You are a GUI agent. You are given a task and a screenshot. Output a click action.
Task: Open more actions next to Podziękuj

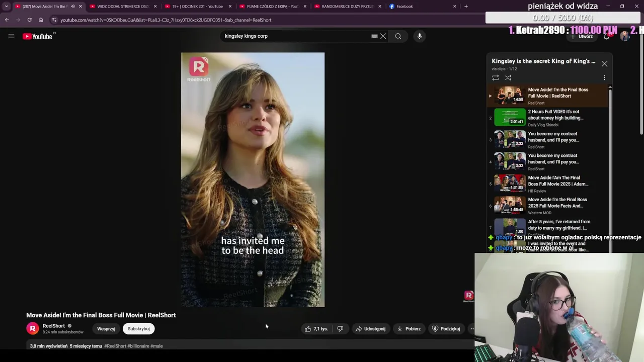(471, 329)
